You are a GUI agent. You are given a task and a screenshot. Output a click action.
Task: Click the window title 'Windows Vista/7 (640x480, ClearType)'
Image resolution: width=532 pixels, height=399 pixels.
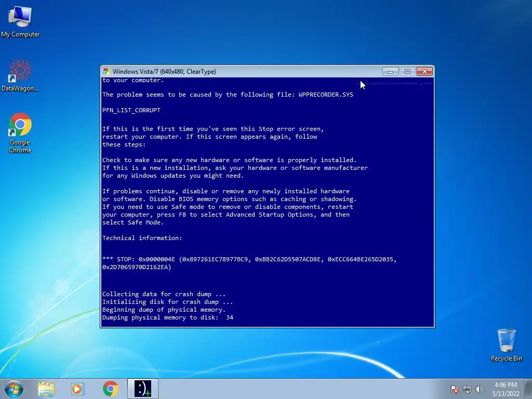click(x=164, y=72)
